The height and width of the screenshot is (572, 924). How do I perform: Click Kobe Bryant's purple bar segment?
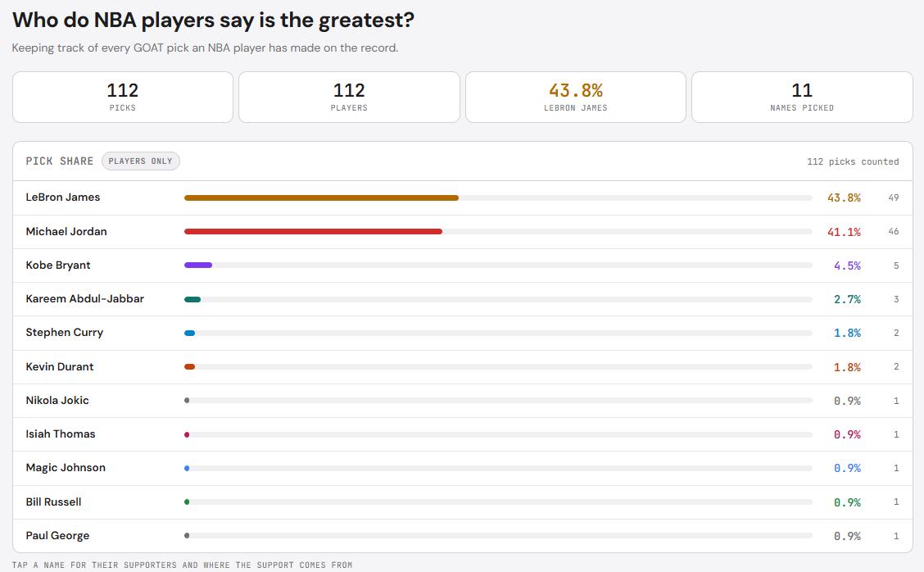(x=198, y=266)
